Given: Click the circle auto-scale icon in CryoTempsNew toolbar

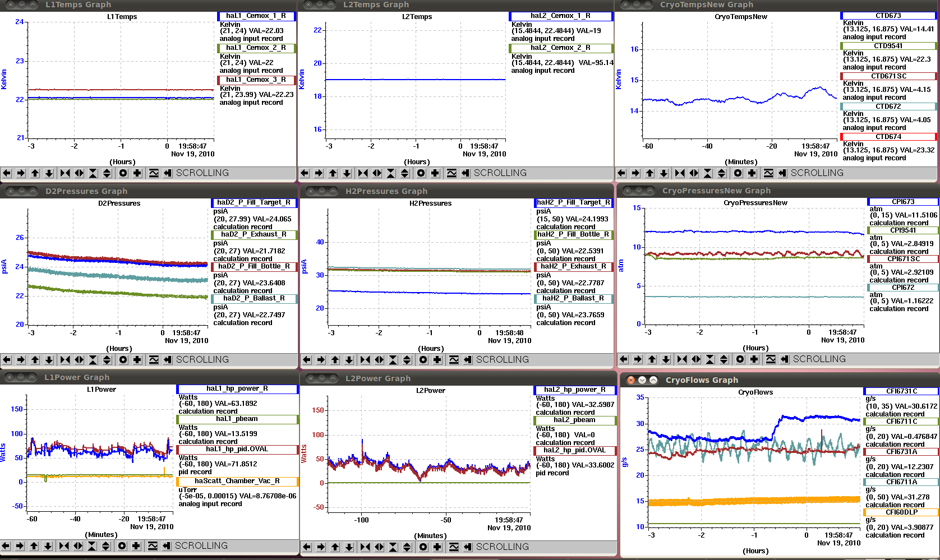Looking at the screenshot, I should [738, 173].
